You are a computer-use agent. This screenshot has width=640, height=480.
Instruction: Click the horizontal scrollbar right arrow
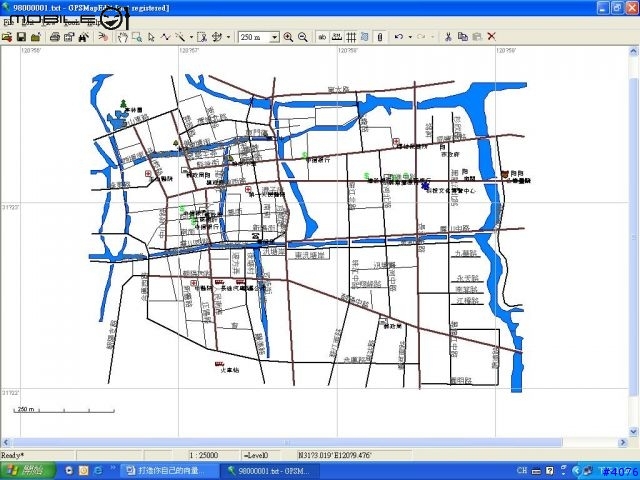623,442
